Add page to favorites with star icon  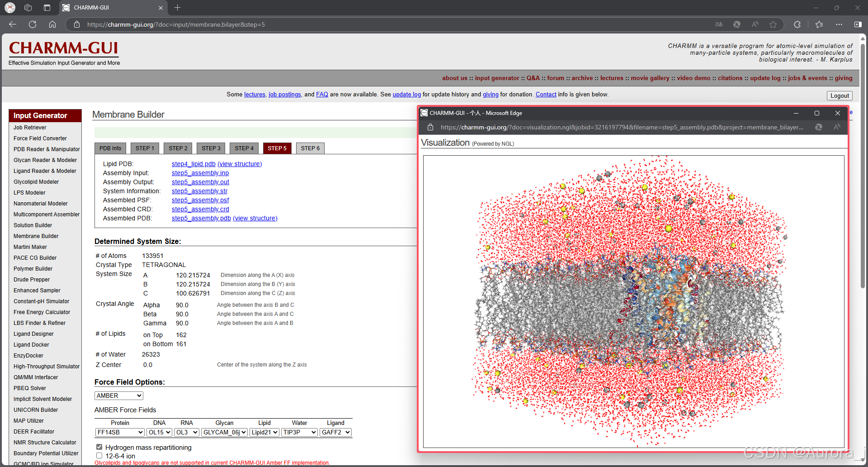tap(773, 24)
